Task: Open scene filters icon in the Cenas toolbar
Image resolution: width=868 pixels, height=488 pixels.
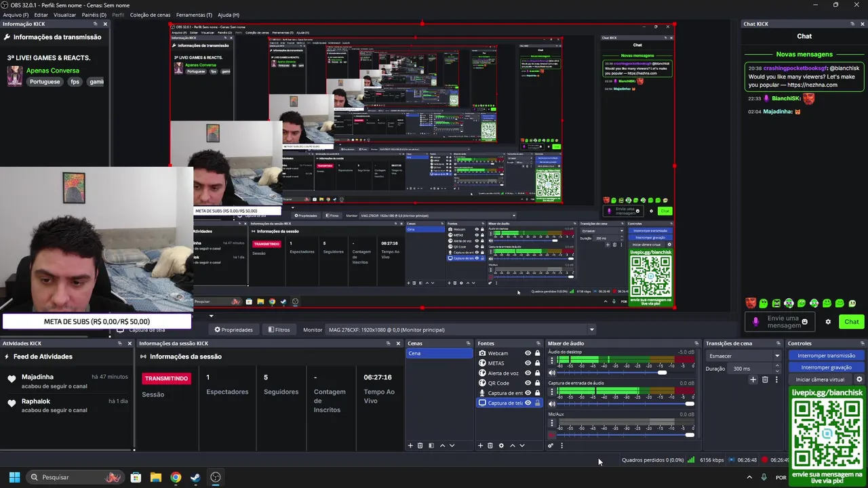Action: (431, 445)
